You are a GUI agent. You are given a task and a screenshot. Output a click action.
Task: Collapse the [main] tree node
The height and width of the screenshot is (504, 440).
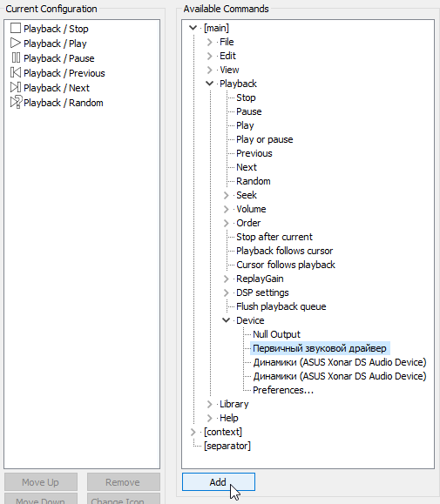193,28
